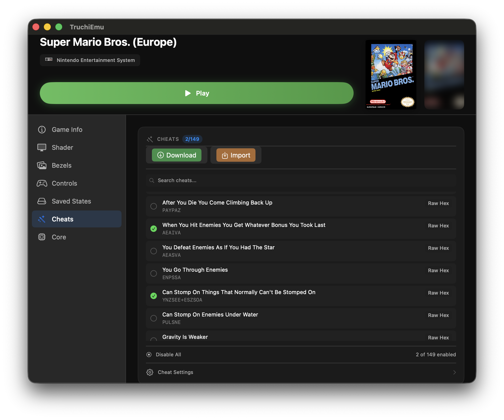Viewport: 504px width, 420px height.
Task: Click the Saved States drive icon
Action: click(42, 201)
